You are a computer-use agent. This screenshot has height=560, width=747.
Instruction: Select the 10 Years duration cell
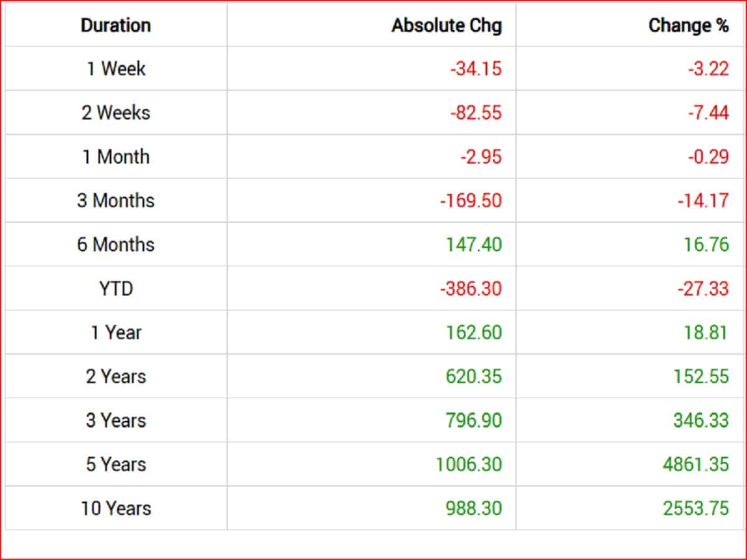[116, 508]
